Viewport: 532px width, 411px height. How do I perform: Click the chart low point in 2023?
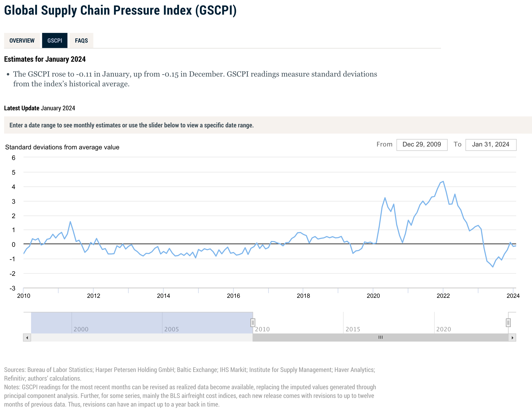click(493, 267)
